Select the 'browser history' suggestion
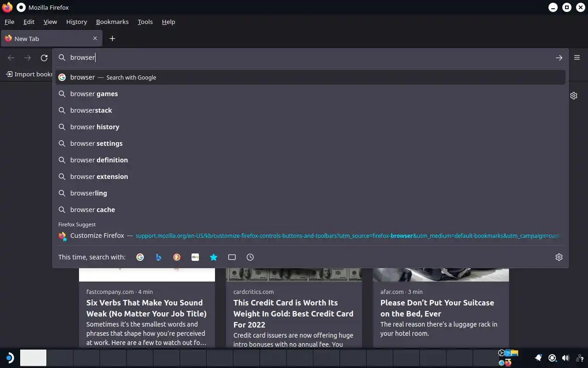Viewport: 588px width, 368px height. (311, 127)
